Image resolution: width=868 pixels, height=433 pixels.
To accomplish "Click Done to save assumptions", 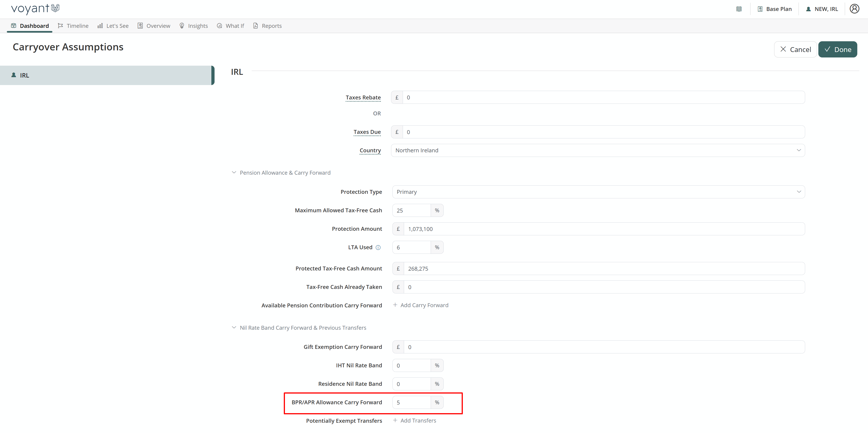I will [837, 49].
